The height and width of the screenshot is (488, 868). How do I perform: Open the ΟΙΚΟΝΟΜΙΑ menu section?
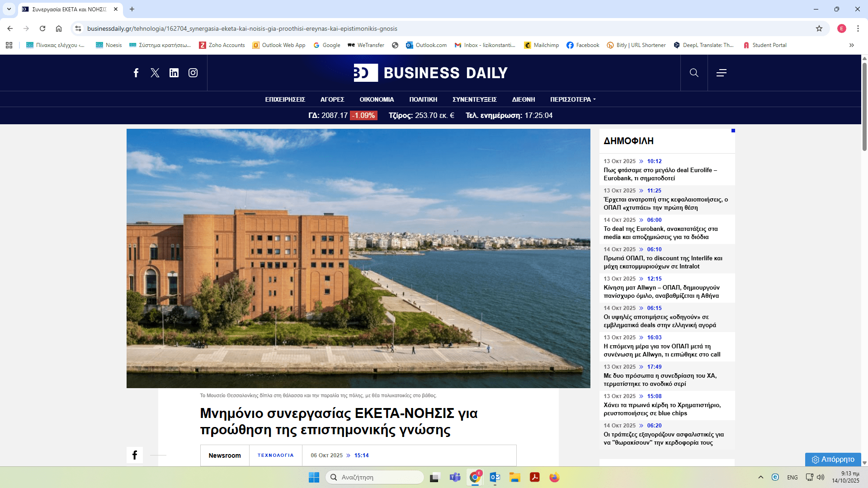377,99
